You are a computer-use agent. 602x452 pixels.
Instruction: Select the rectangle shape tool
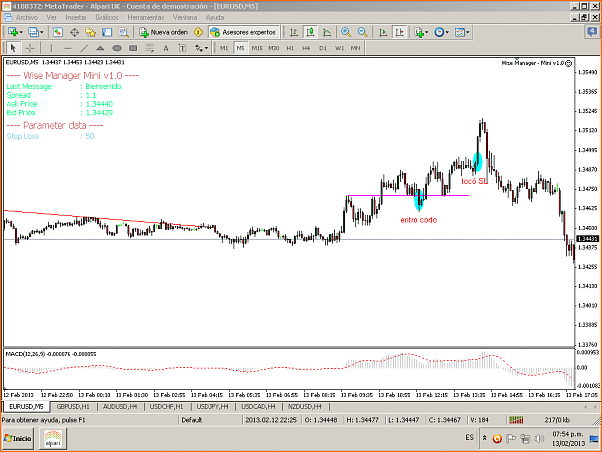coord(133,48)
